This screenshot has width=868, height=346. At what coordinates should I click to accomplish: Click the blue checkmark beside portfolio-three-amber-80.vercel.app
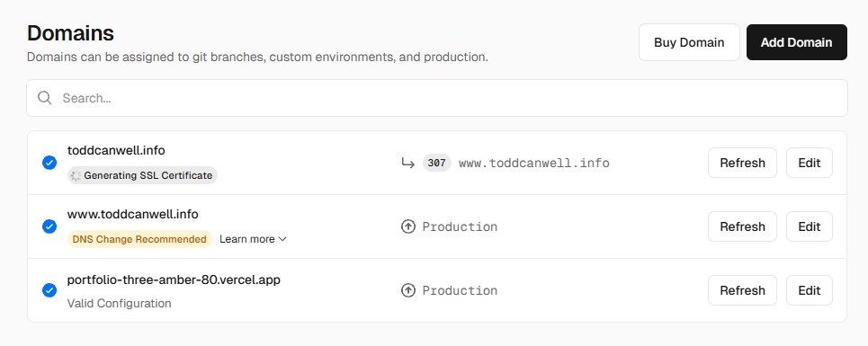(x=49, y=290)
